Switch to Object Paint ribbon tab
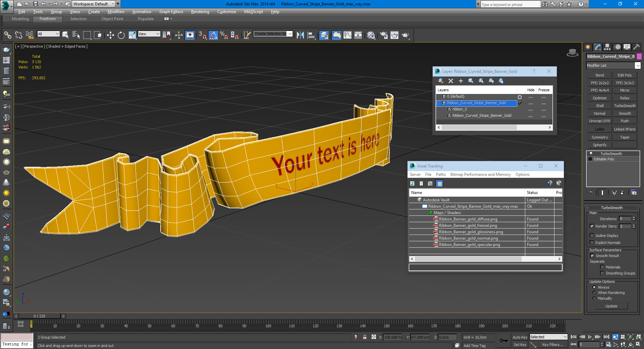Image resolution: width=644 pixels, height=349 pixels. click(x=112, y=19)
